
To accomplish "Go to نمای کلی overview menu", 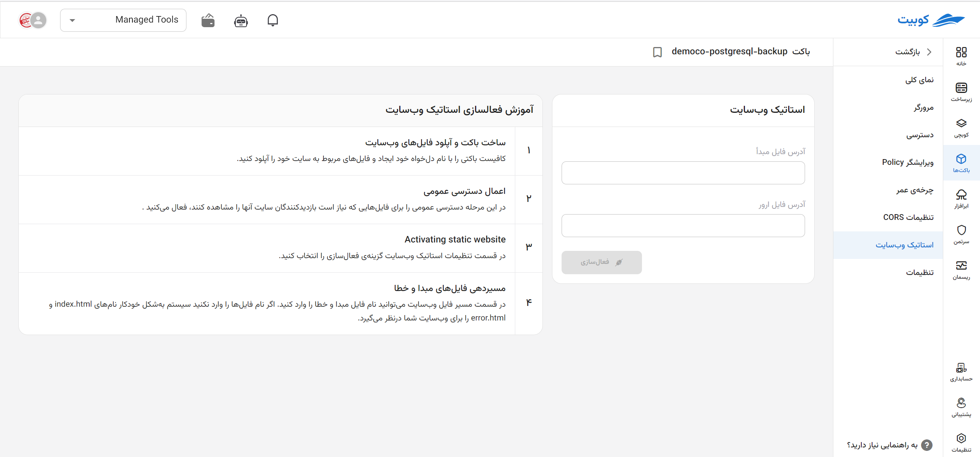I will coord(888,80).
